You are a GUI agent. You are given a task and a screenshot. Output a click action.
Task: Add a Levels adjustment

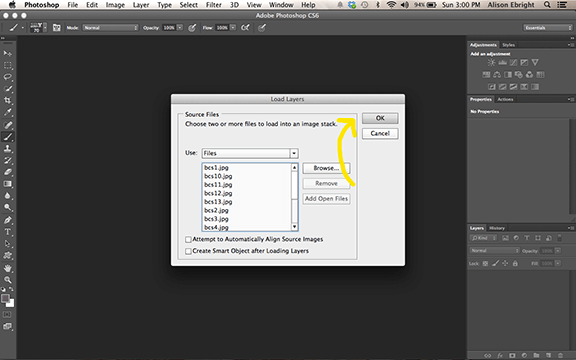click(x=502, y=62)
